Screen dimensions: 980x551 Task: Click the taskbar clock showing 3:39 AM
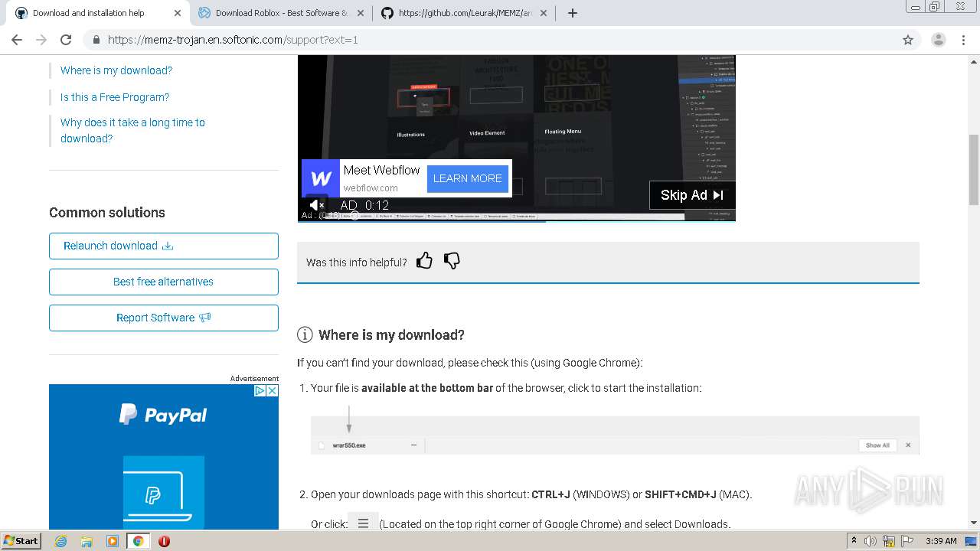(x=941, y=541)
